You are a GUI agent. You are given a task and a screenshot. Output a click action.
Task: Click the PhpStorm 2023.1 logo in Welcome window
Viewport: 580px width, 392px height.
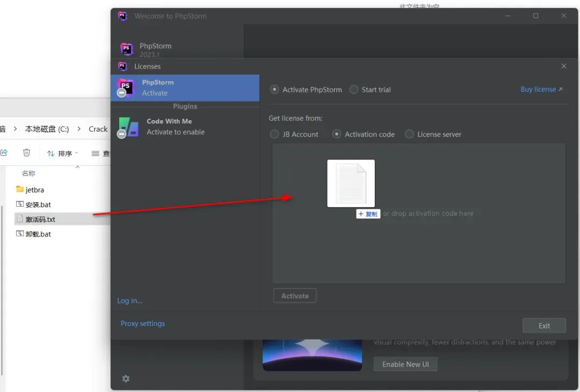(x=127, y=49)
